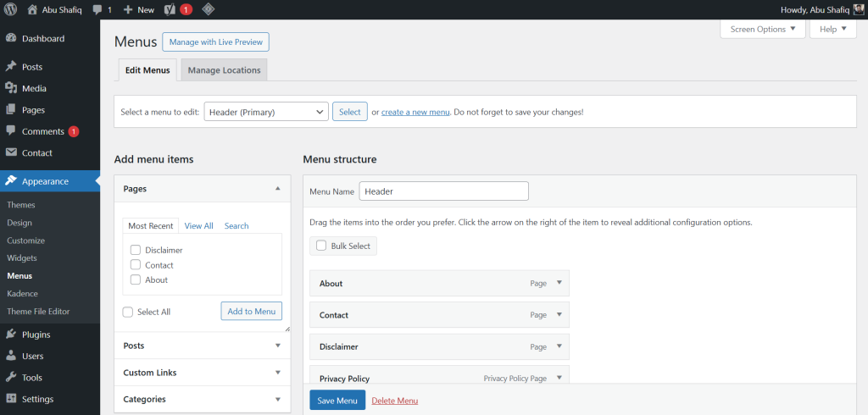Click the Appearance paintbrush icon
The image size is (868, 415).
pos(10,181)
